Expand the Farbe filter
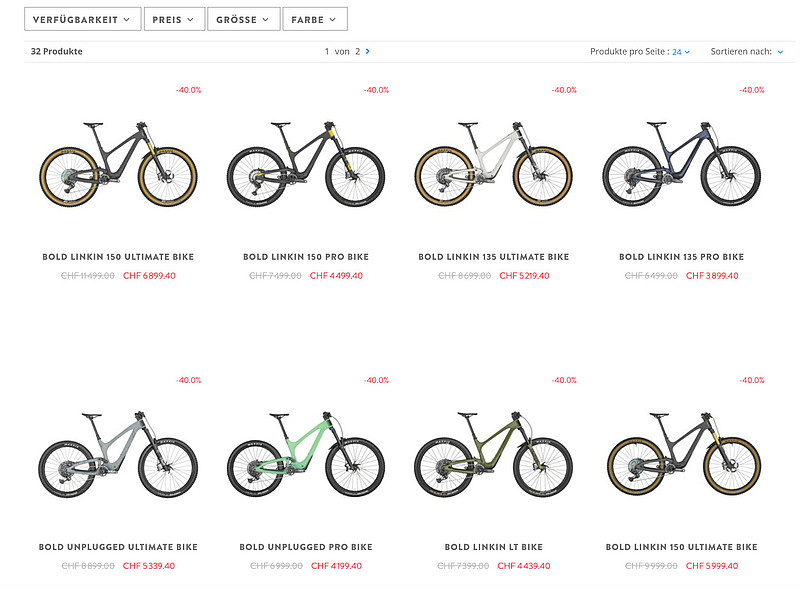This screenshot has height=589, width=800. click(314, 19)
